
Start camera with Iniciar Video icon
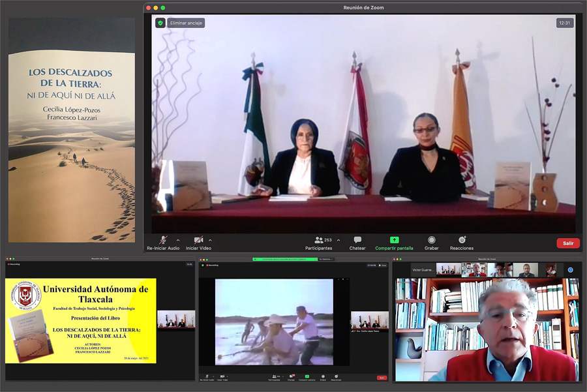198,240
